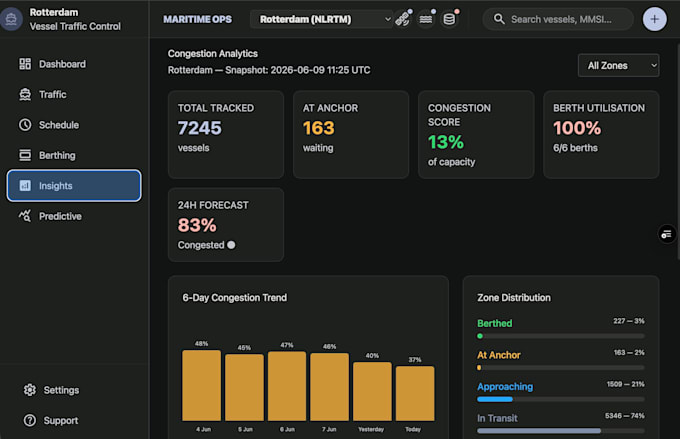Click the round plus add button

(654, 19)
